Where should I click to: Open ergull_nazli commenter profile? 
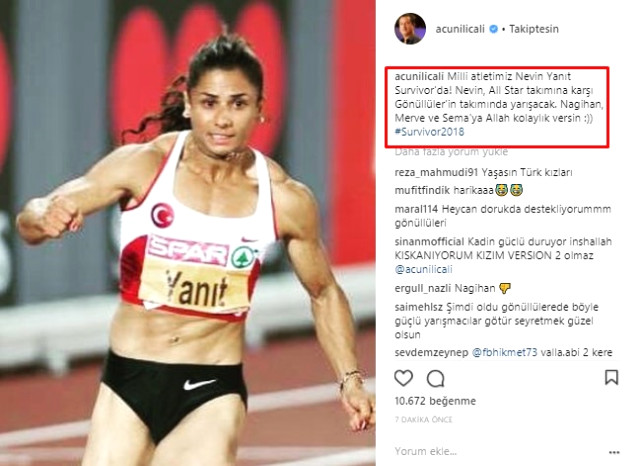tap(422, 288)
